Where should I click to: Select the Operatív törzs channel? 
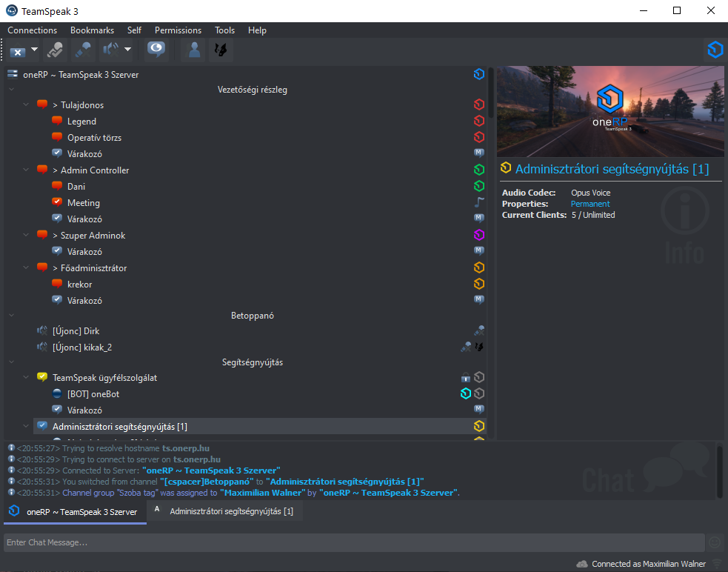(x=94, y=138)
